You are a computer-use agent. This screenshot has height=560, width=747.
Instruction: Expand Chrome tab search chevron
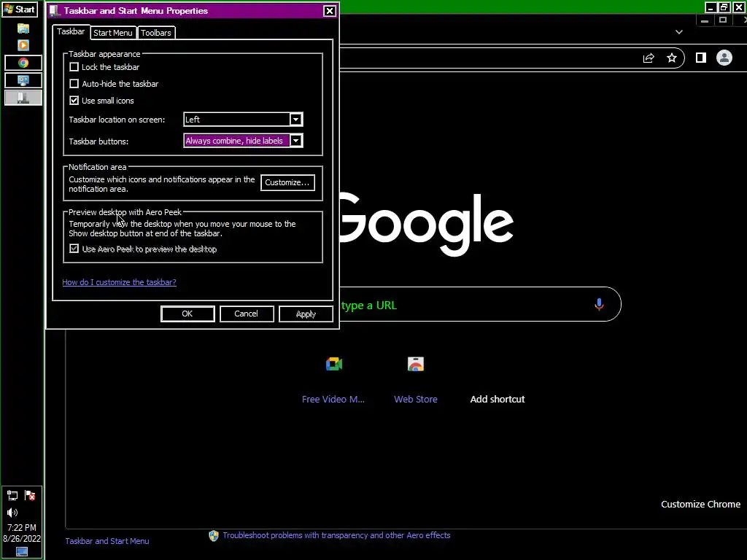point(679,32)
